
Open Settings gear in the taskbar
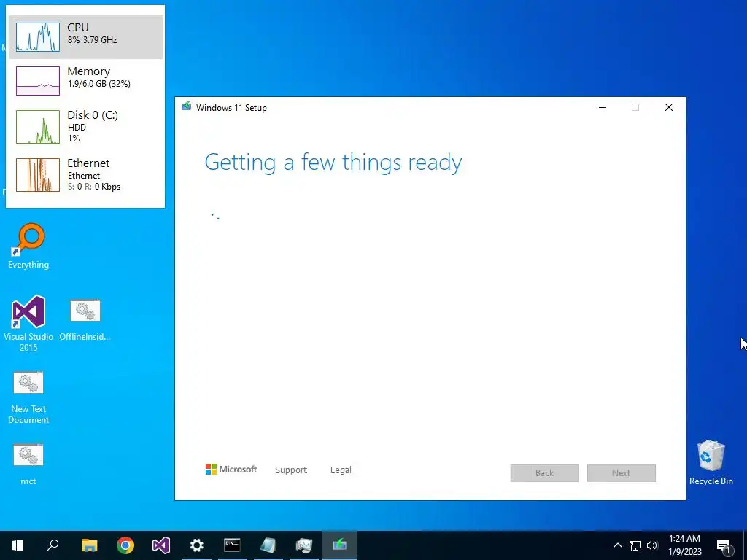click(x=197, y=545)
